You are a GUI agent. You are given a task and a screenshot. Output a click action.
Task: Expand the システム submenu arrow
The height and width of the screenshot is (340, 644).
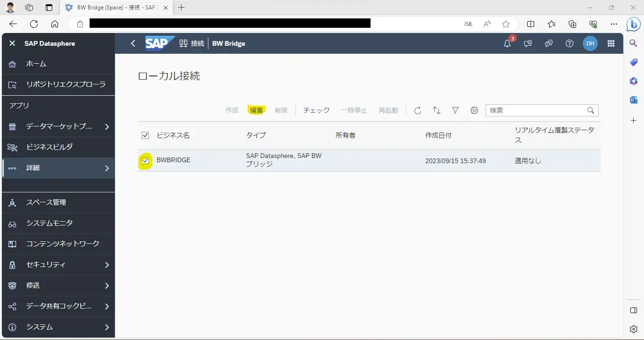point(107,327)
